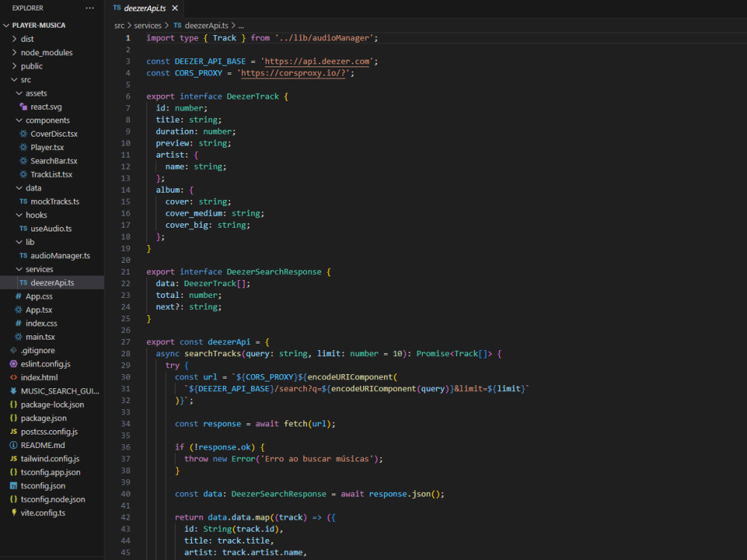Click the react.svg file icon

pos(23,107)
